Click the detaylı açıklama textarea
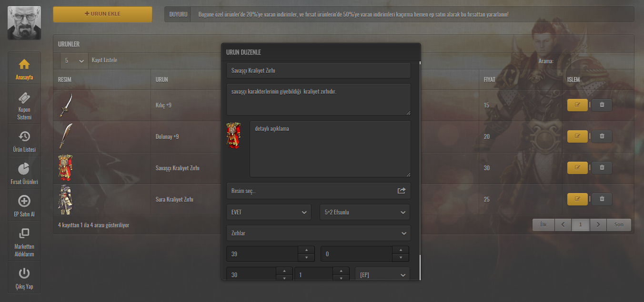Viewport: 644px width, 302px height. (x=330, y=149)
